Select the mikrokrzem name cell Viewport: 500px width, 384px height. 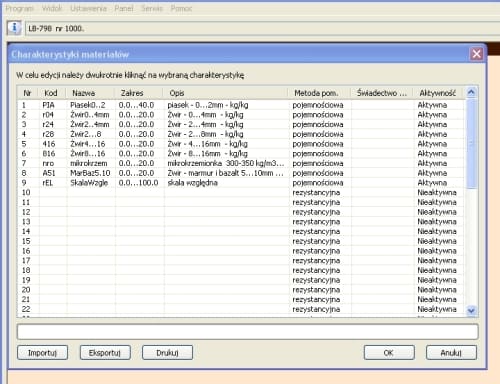click(x=89, y=163)
